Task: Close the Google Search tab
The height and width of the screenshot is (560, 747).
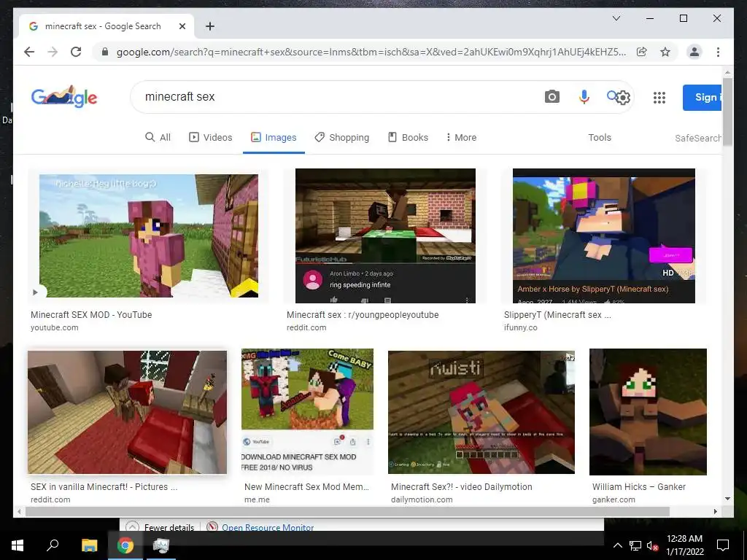Action: [182, 26]
